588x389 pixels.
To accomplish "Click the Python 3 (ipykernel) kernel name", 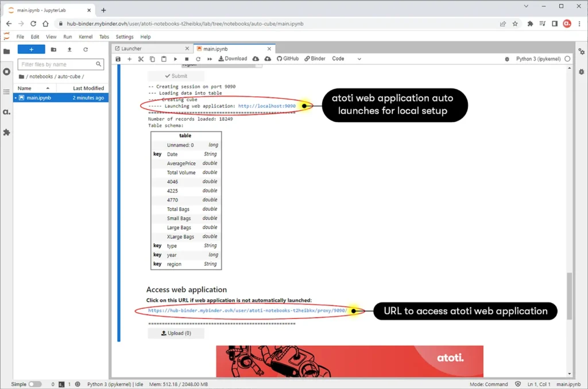I will click(x=538, y=59).
